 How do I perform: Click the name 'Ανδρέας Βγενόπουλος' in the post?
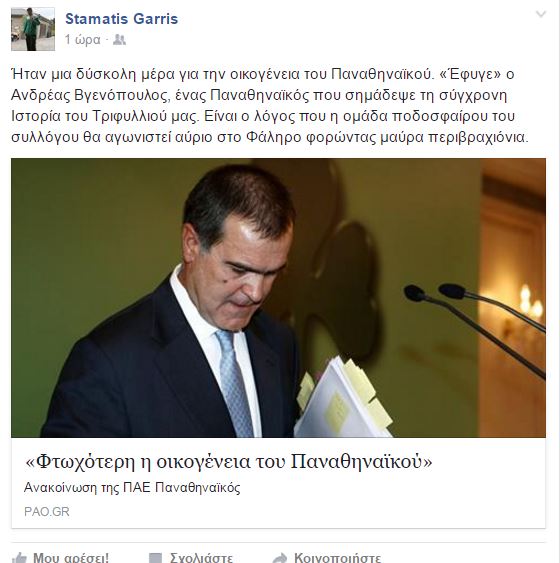click(x=90, y=95)
